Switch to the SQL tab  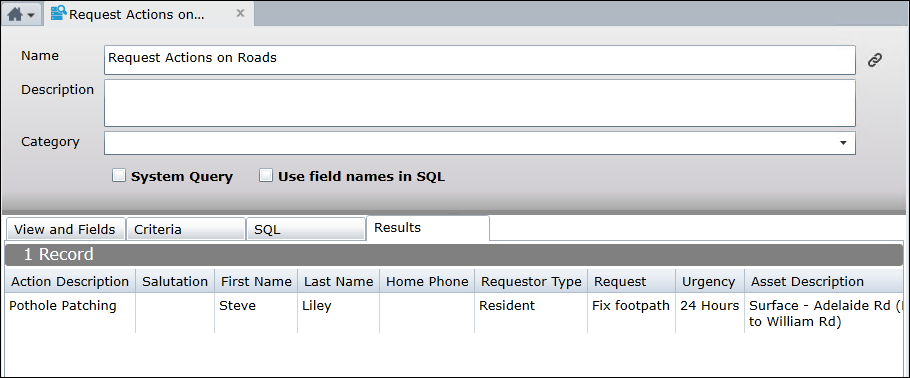pos(306,229)
